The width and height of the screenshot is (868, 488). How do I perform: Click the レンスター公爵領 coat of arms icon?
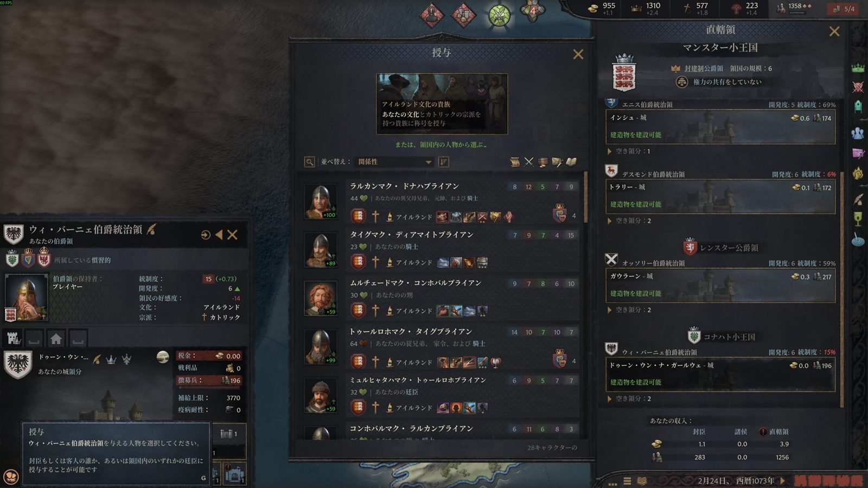[x=690, y=247]
